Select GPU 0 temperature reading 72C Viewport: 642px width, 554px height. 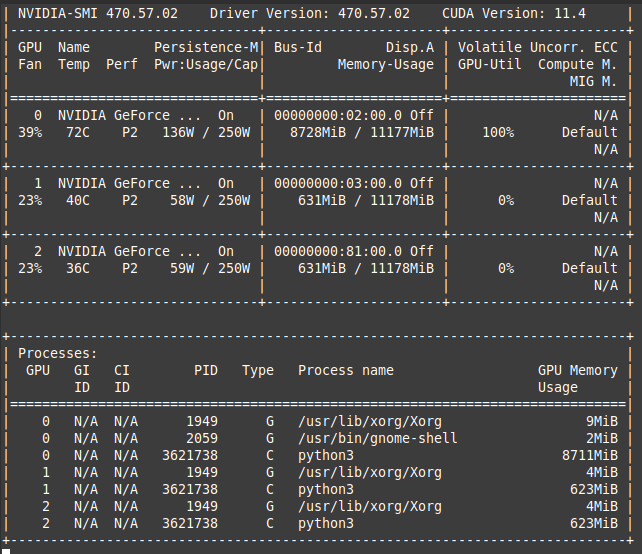click(78, 132)
